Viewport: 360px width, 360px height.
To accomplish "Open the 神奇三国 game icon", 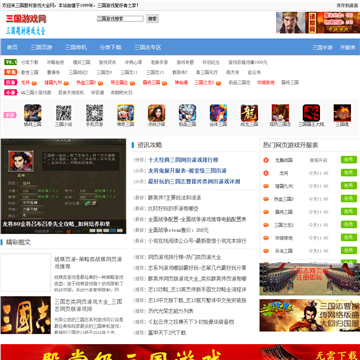I will coord(125,113).
